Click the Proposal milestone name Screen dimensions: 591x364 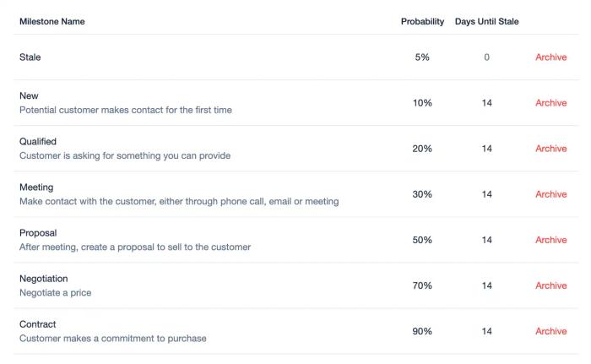pyautogui.click(x=38, y=233)
